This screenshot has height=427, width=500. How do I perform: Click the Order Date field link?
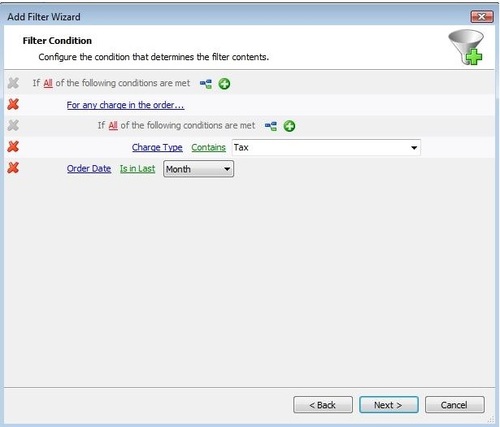tap(89, 169)
